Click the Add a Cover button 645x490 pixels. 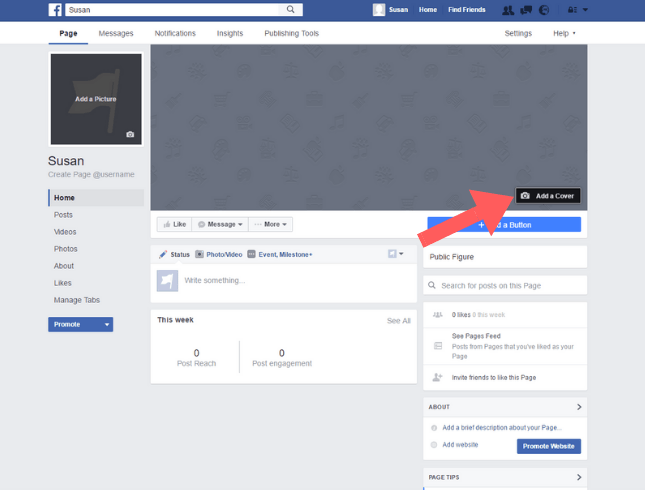point(548,196)
